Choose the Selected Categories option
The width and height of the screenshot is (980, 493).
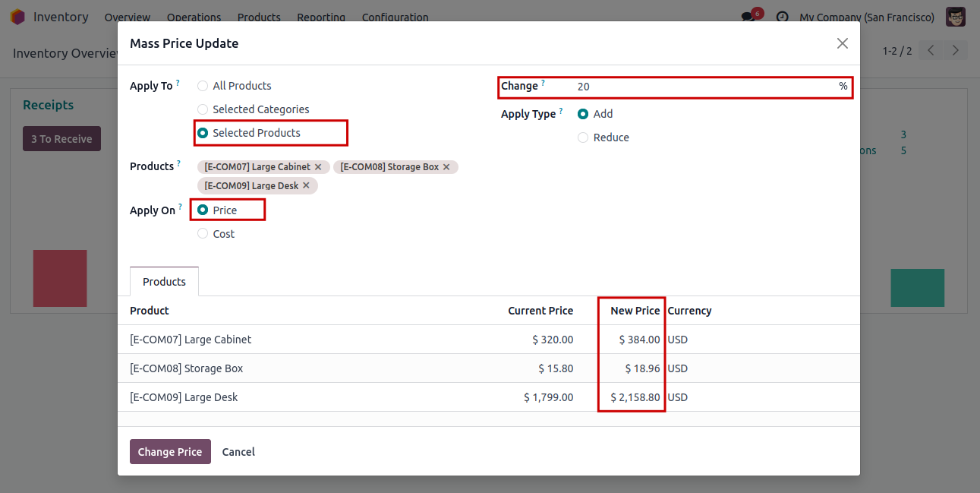(203, 109)
